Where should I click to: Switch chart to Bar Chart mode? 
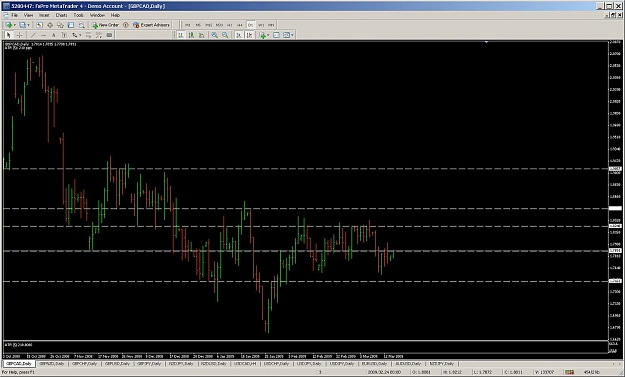point(181,35)
